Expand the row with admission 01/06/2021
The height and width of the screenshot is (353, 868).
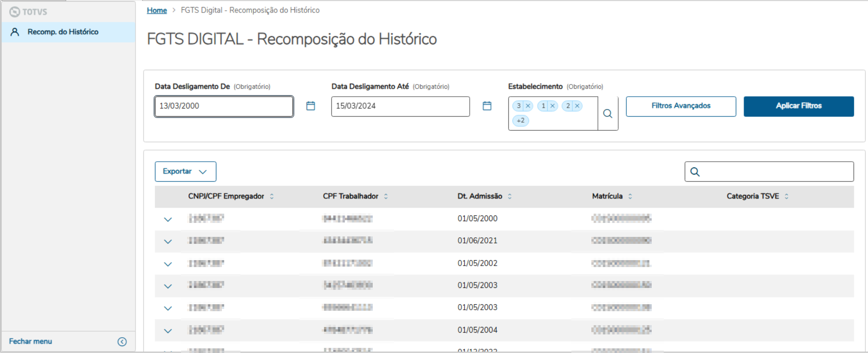tap(168, 242)
